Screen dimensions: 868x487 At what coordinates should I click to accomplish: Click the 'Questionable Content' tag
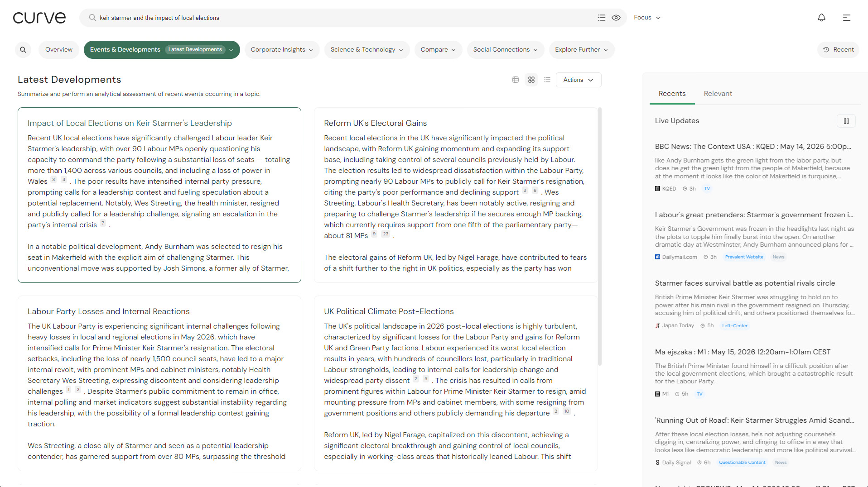point(742,463)
